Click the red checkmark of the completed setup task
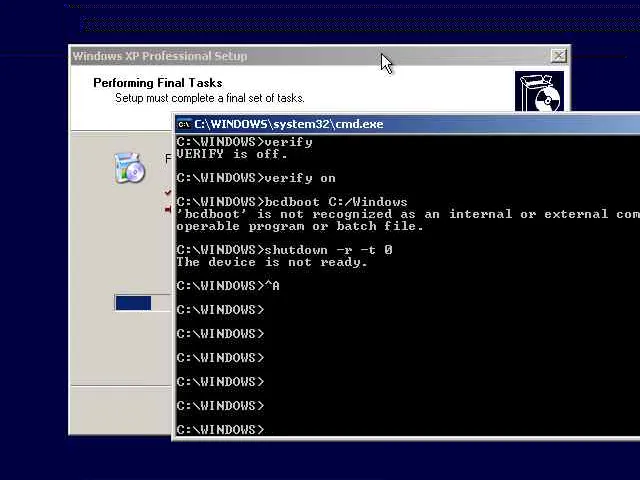 tap(167, 192)
